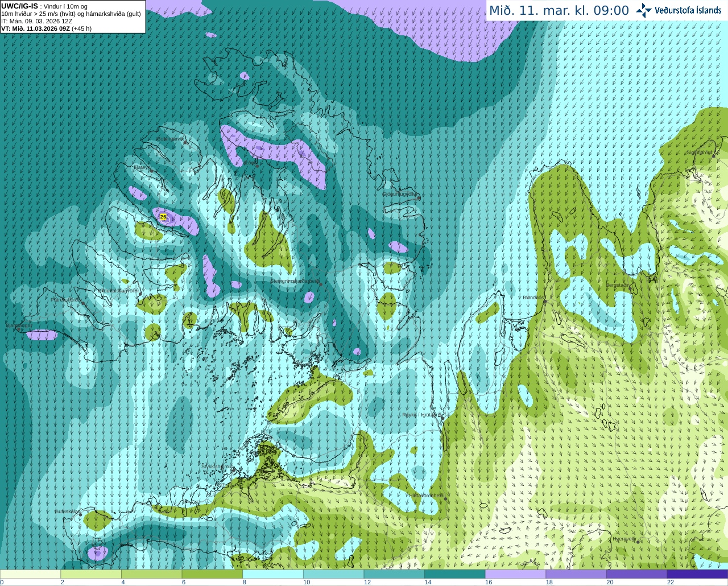The image size is (728, 586).
Task: Pick the 12–14 m/s medium teal legend swatch
Action: tap(394, 574)
